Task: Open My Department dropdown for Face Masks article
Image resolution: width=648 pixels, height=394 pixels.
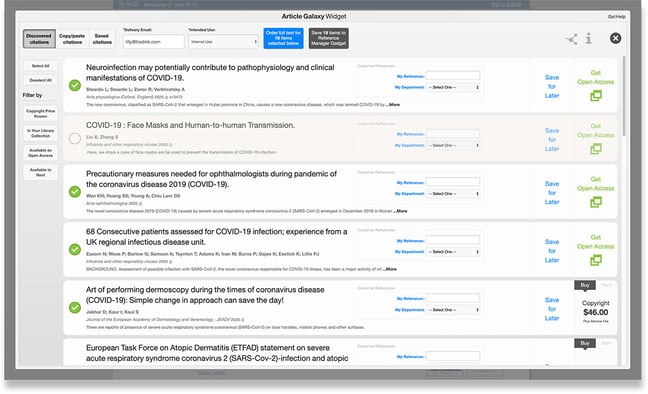Action: pyautogui.click(x=453, y=146)
